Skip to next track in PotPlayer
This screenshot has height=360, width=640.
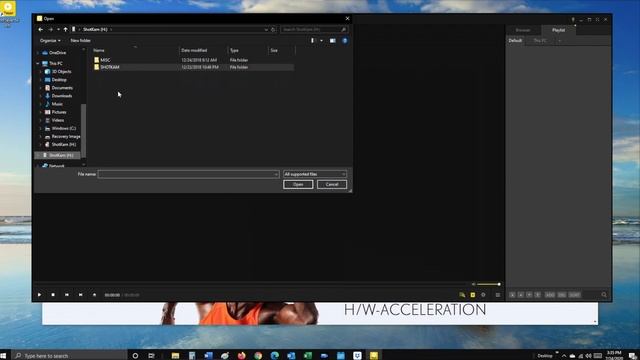point(80,295)
